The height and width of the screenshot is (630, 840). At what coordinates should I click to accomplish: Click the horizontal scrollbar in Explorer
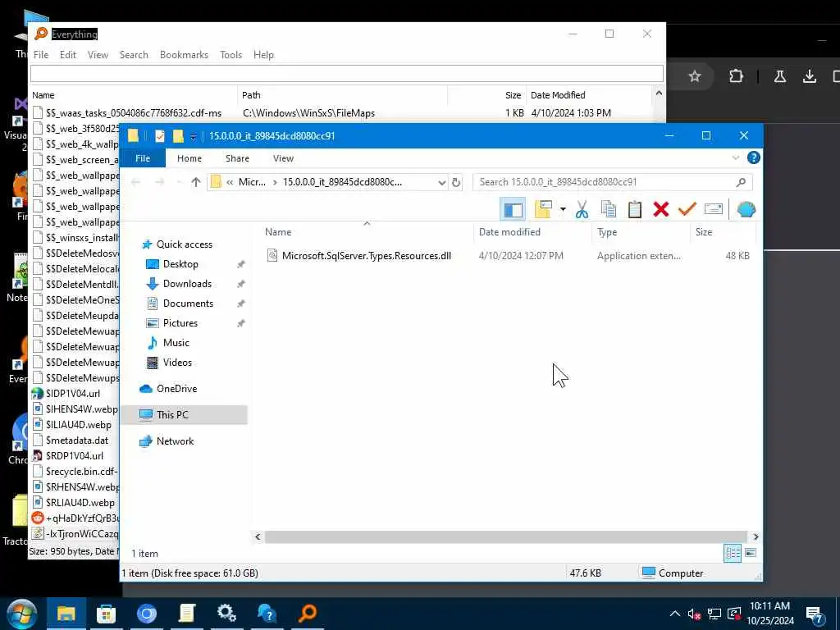pos(505,536)
